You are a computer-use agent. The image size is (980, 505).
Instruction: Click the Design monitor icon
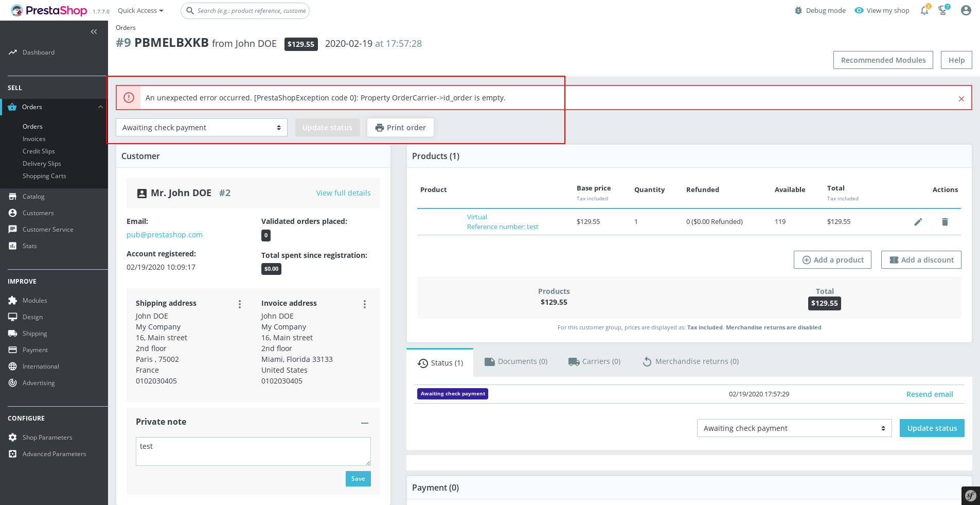click(x=12, y=317)
